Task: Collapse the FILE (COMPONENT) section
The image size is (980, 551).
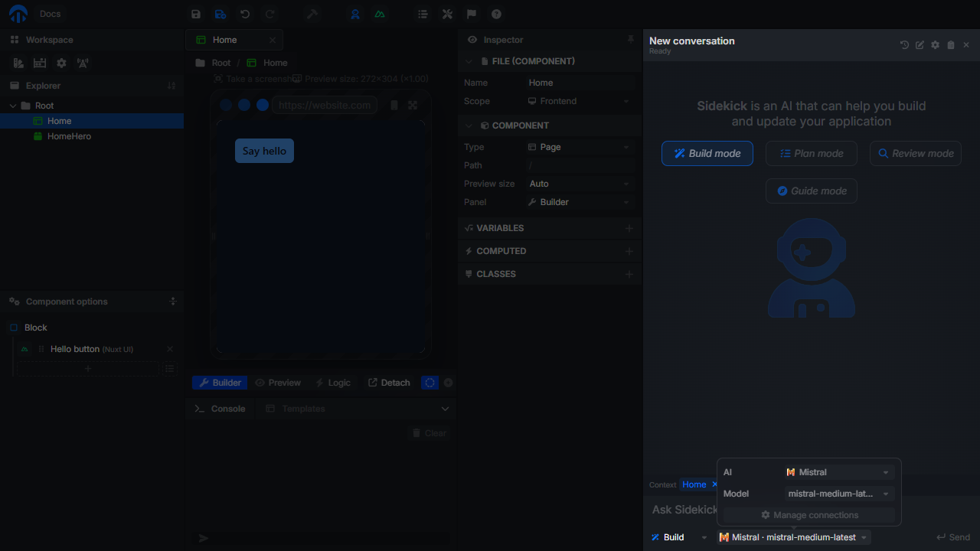Action: (x=469, y=61)
